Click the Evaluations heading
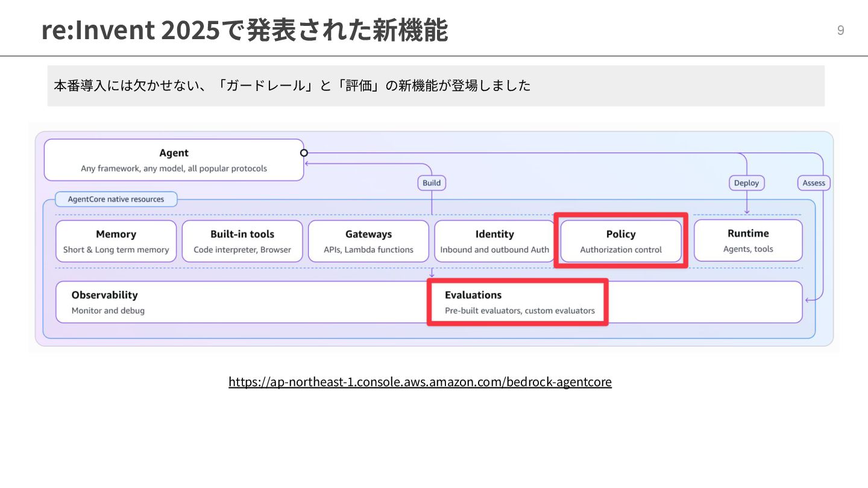Viewport: 868px width, 488px height. (x=473, y=295)
